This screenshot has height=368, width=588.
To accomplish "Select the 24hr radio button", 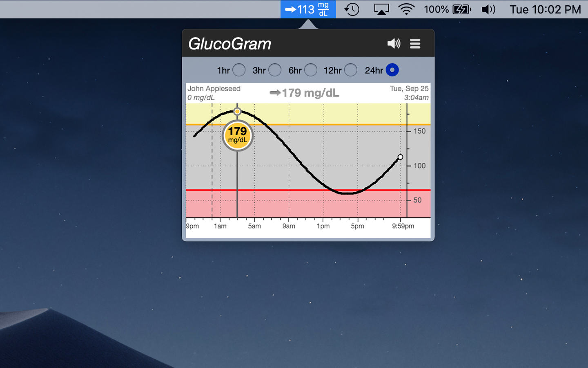I will tap(392, 70).
